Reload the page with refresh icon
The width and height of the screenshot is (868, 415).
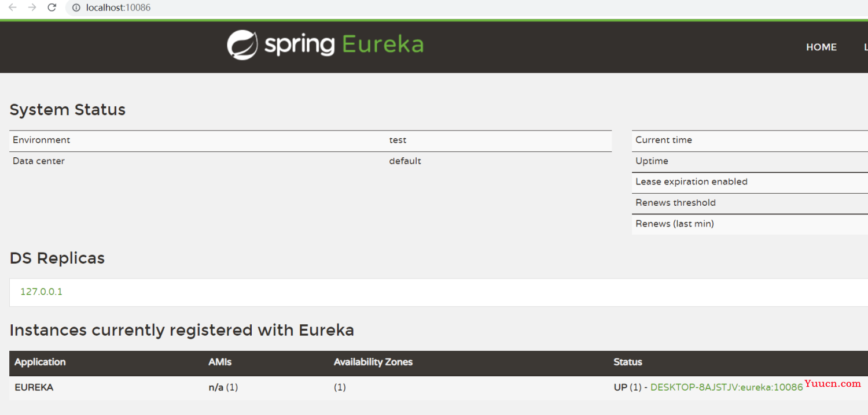(52, 8)
